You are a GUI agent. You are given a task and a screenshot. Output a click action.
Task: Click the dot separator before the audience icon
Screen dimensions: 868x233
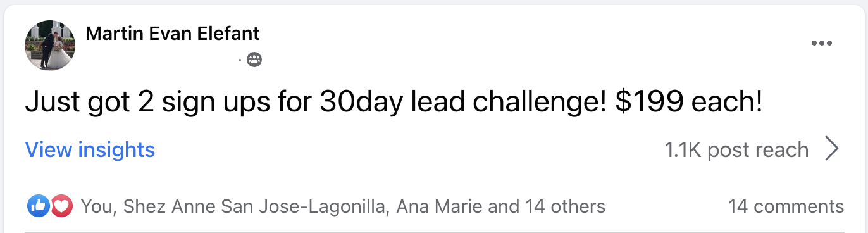click(x=240, y=60)
